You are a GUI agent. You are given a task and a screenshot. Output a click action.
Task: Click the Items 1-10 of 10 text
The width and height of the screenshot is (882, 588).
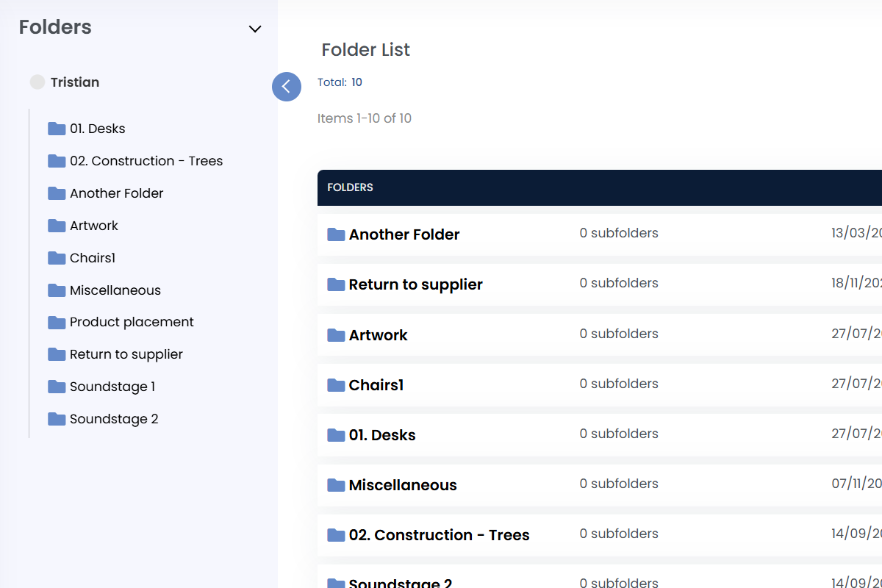tap(365, 118)
